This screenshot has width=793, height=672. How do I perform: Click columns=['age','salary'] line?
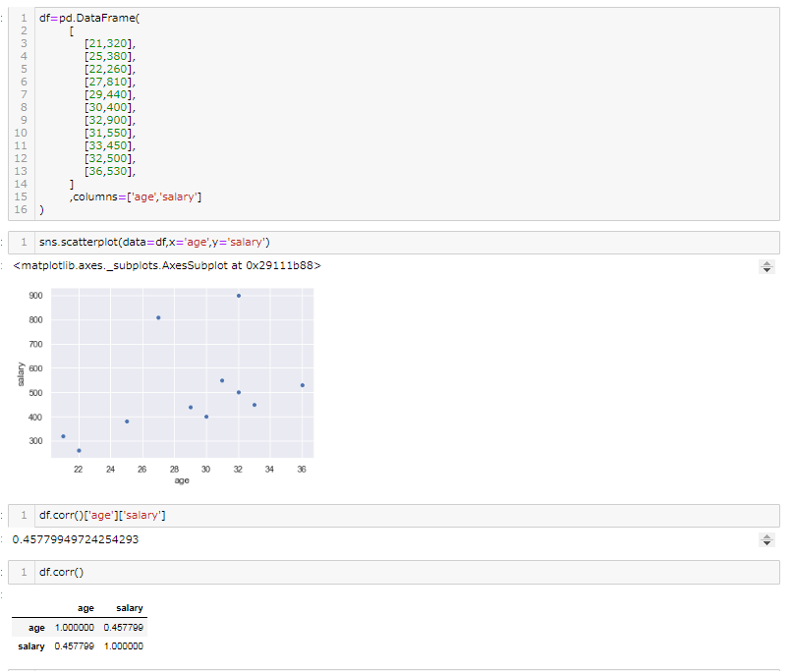pyautogui.click(x=136, y=196)
